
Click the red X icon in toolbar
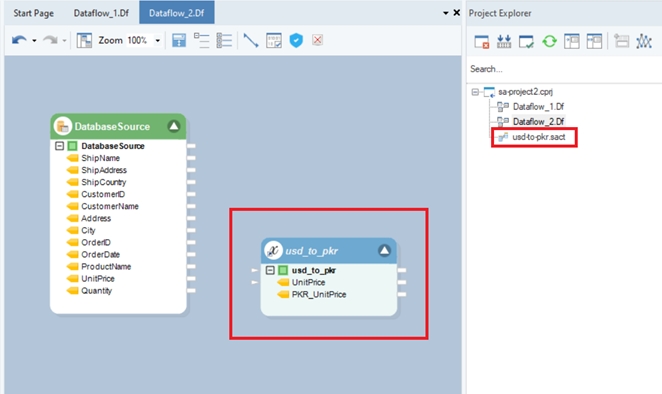point(317,40)
